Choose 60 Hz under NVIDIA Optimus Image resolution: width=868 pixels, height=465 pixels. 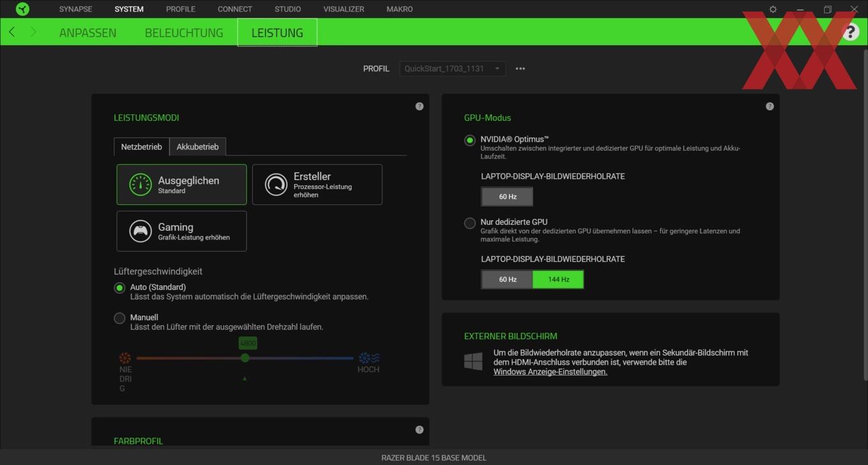point(507,197)
